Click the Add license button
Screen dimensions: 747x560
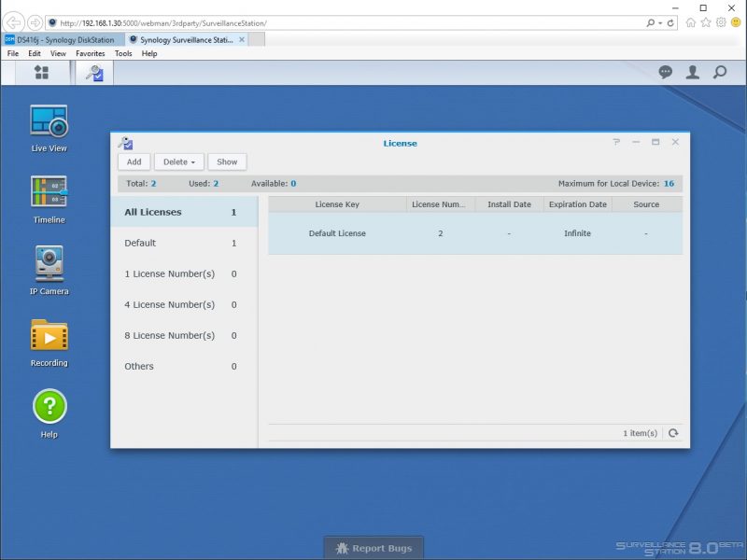tap(134, 161)
